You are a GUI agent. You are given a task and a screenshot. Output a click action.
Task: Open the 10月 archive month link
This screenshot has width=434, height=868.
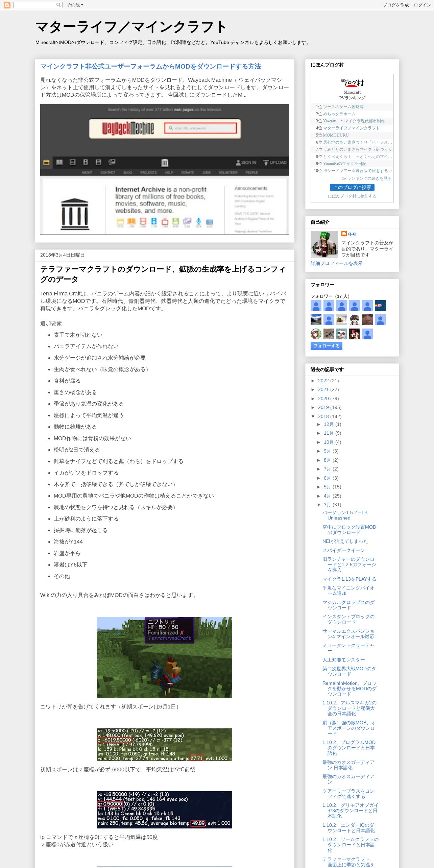(329, 442)
